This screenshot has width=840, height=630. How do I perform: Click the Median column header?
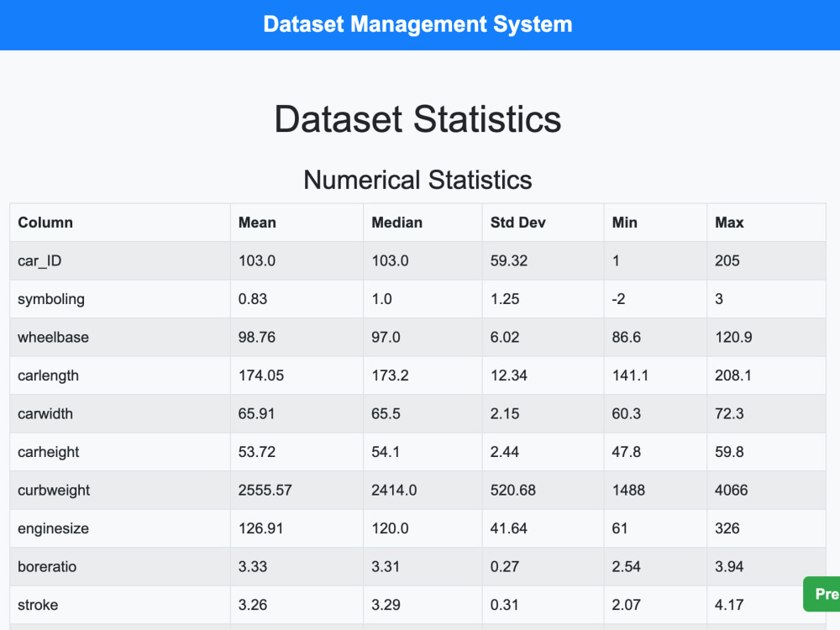click(397, 223)
